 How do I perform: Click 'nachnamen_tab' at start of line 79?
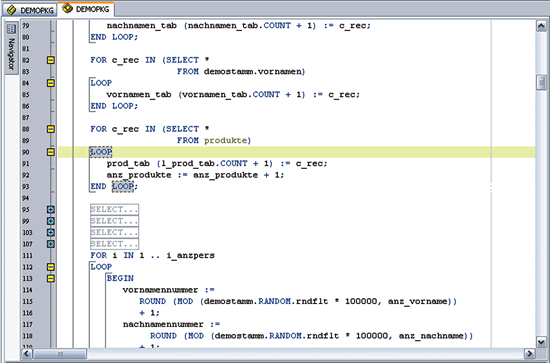click(x=142, y=26)
